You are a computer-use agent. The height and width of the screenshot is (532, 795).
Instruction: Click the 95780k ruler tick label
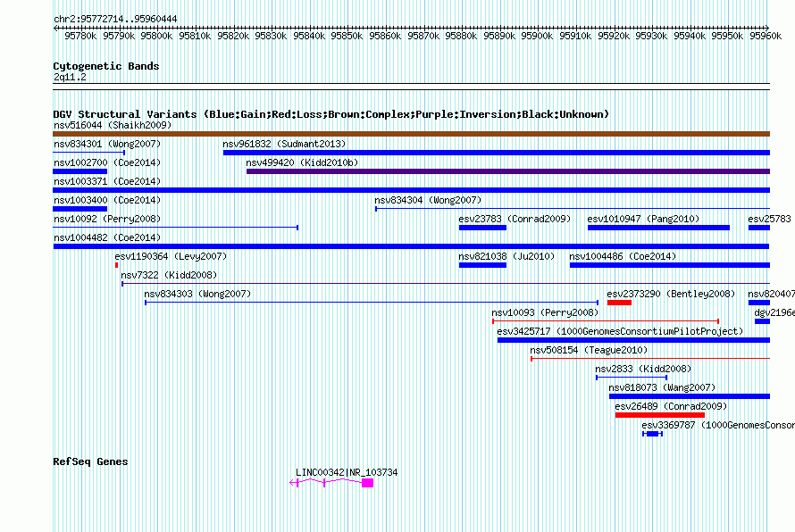[x=80, y=36]
